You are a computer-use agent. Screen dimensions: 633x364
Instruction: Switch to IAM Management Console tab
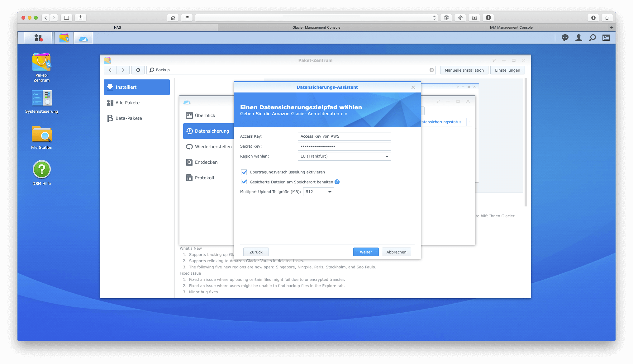511,27
